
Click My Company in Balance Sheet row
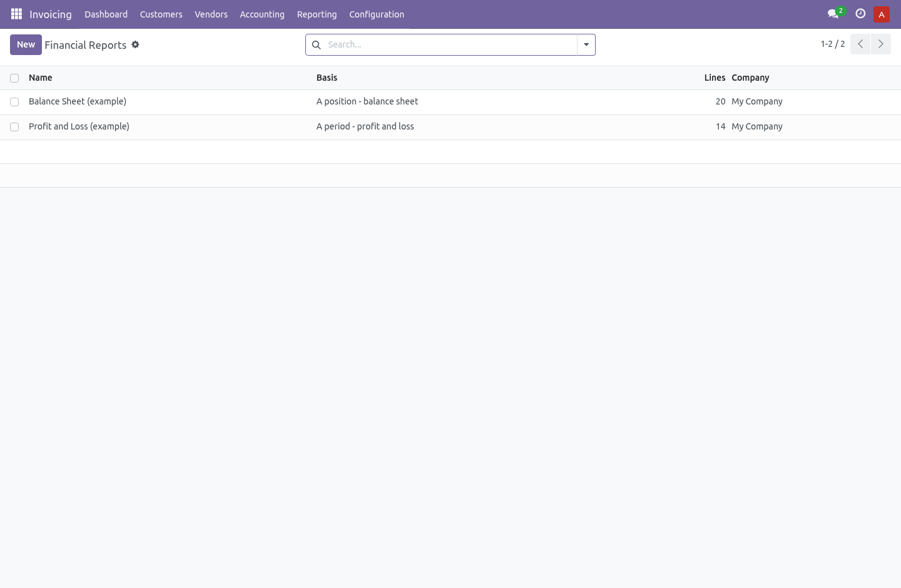[757, 101]
